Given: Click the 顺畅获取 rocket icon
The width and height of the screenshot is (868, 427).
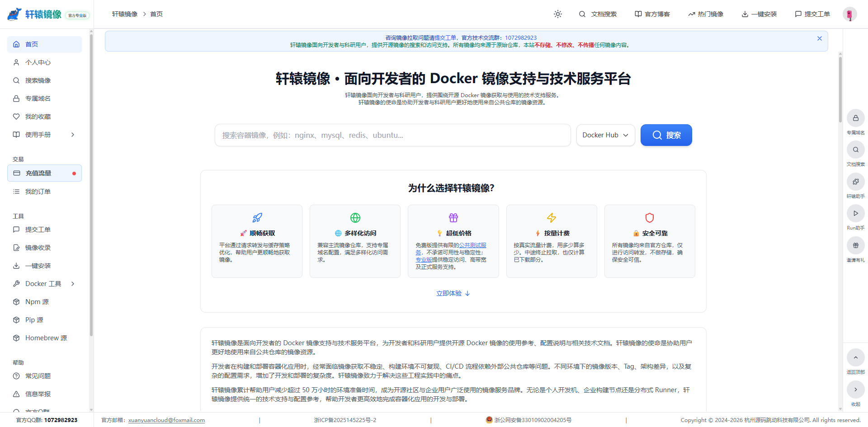Looking at the screenshot, I should (257, 218).
